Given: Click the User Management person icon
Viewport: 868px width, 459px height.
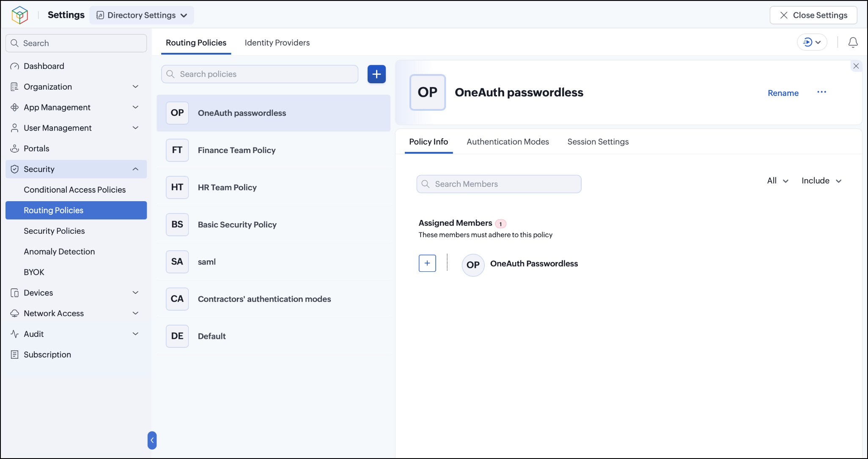Looking at the screenshot, I should (x=14, y=128).
